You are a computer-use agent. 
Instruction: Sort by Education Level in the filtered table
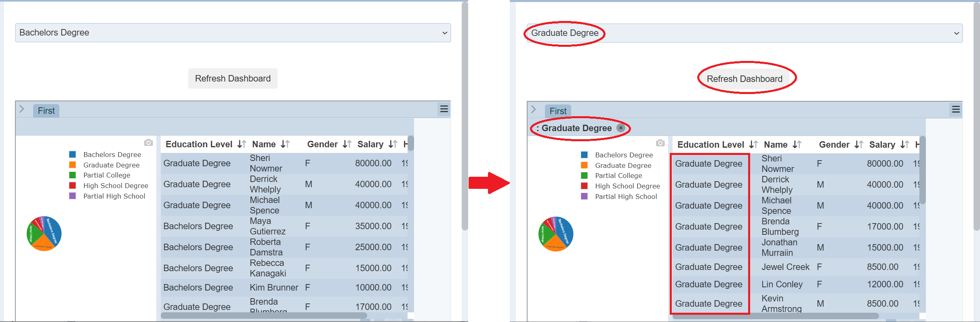[x=753, y=144]
